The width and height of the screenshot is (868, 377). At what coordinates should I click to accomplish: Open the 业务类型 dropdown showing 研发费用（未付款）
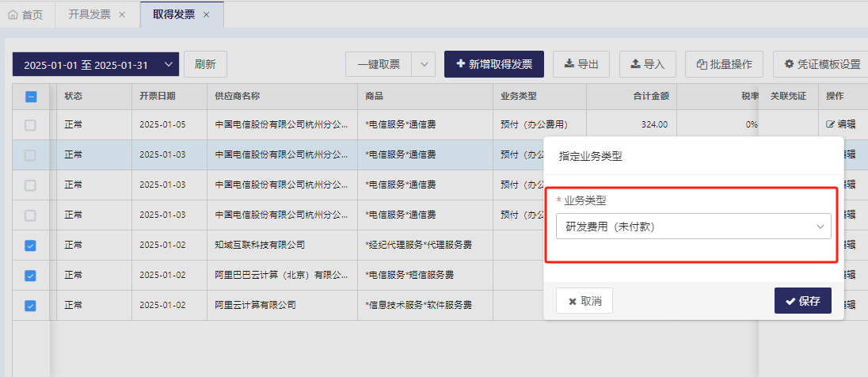pos(694,226)
